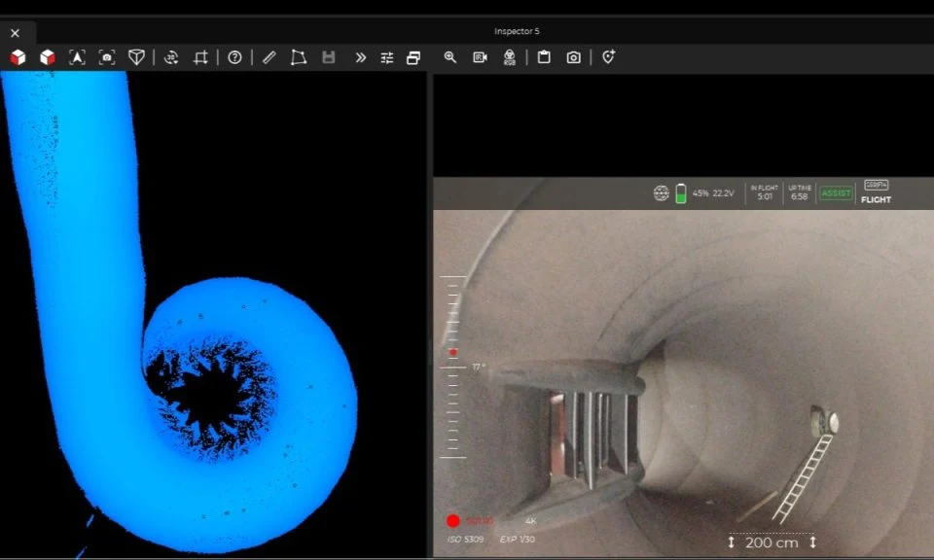Capture a snapshot with camera icon
Screen dimensions: 934x560
pos(574,57)
